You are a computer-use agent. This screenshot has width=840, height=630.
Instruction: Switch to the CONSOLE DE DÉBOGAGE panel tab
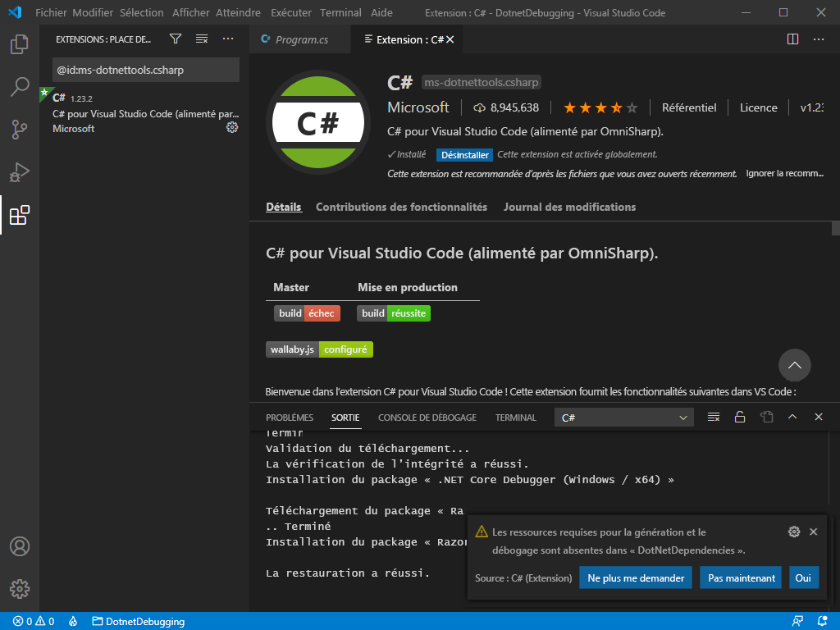pos(427,417)
